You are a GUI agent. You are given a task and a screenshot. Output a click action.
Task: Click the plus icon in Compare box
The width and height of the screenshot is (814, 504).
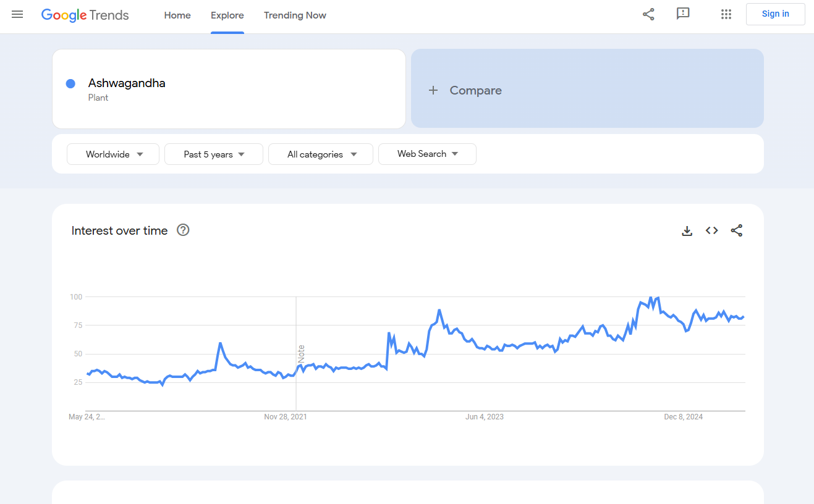[433, 90]
